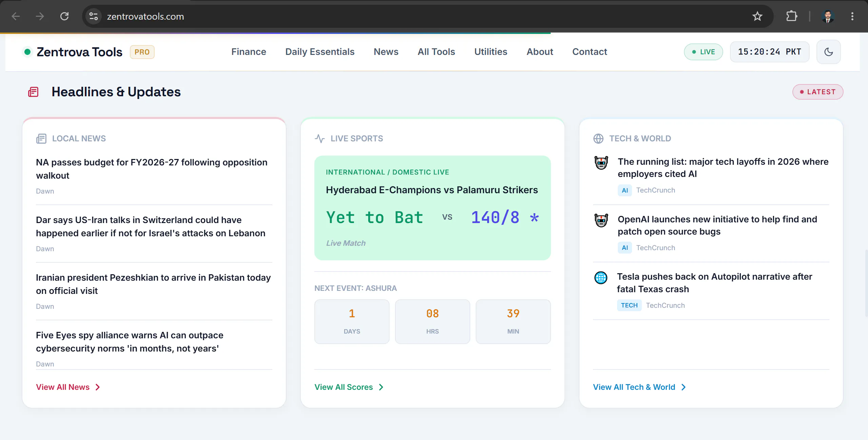Open the Five Eyes AI warning article
Screen dimensions: 868x440
[130, 342]
